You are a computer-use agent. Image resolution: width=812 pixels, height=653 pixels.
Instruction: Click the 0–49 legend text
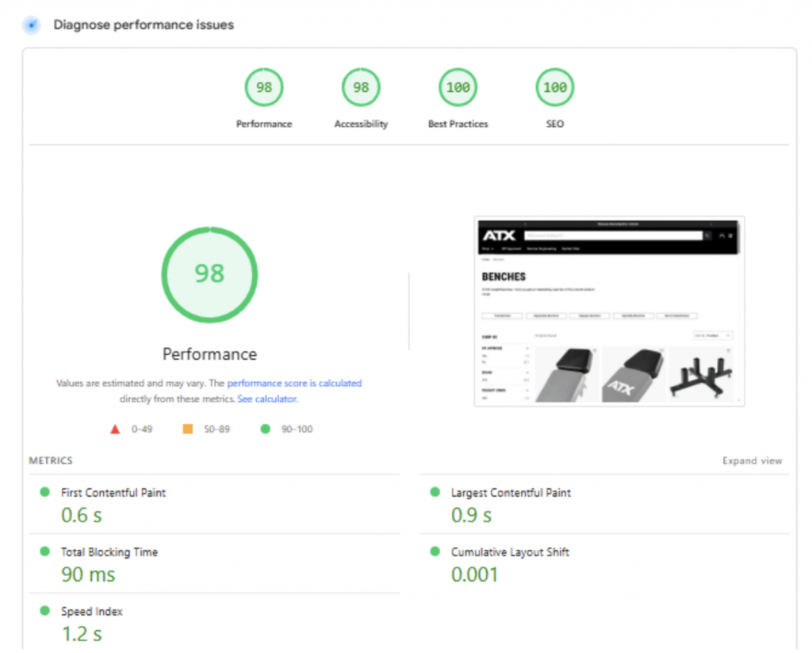(141, 429)
